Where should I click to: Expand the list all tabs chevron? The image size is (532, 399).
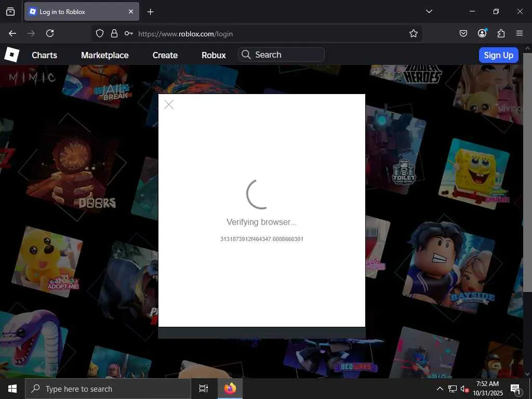coord(429,11)
